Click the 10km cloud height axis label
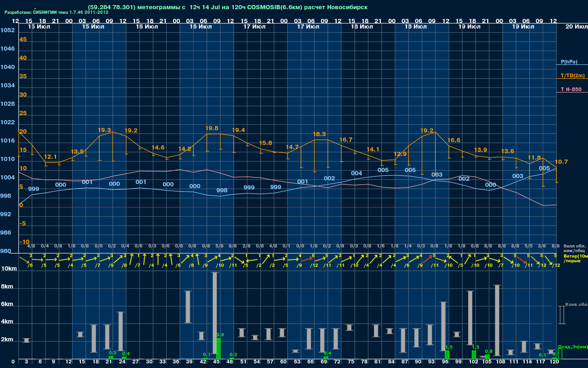588x368 pixels. [x=8, y=269]
